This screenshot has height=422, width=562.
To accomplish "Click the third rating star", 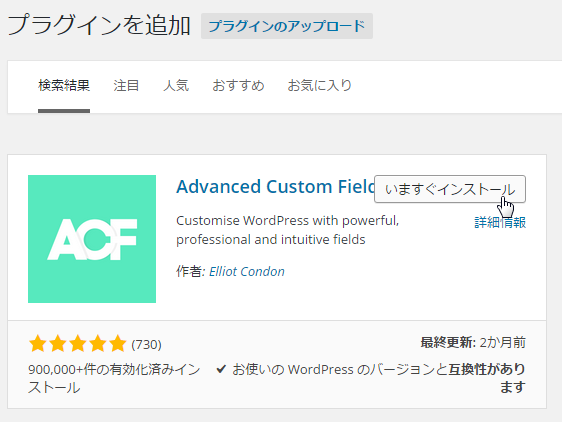I will pyautogui.click(x=78, y=343).
